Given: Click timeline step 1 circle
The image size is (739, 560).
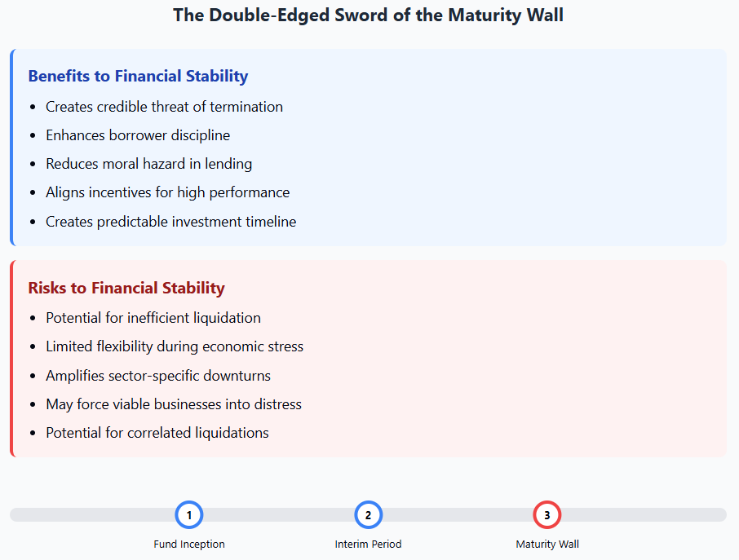Looking at the screenshot, I should [x=189, y=515].
